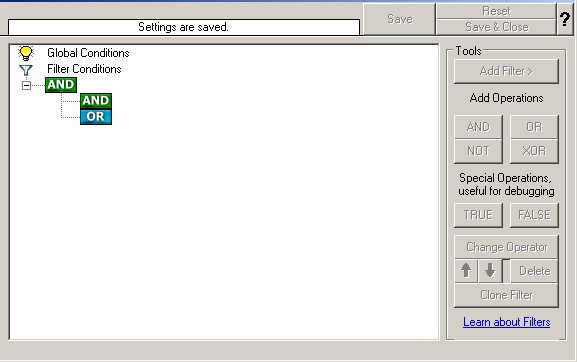Click the Save button
Screen dimensions: 577x362
[x=400, y=19]
